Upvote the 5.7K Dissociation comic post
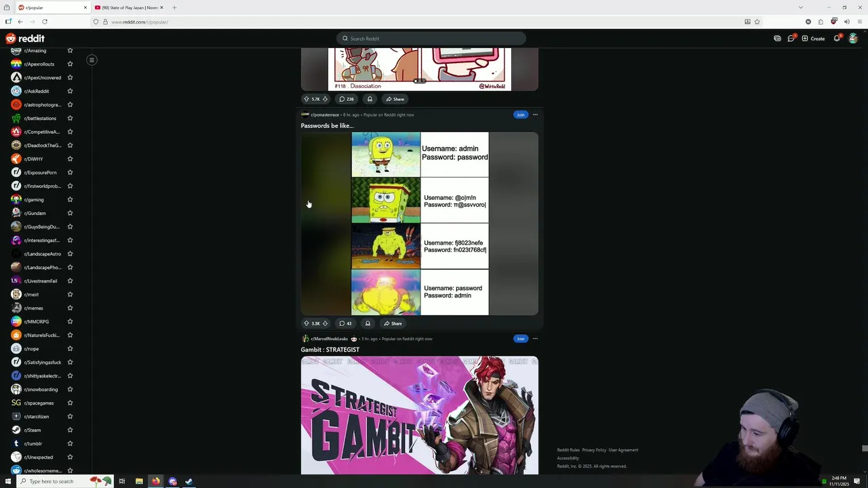This screenshot has height=488, width=868. click(307, 99)
